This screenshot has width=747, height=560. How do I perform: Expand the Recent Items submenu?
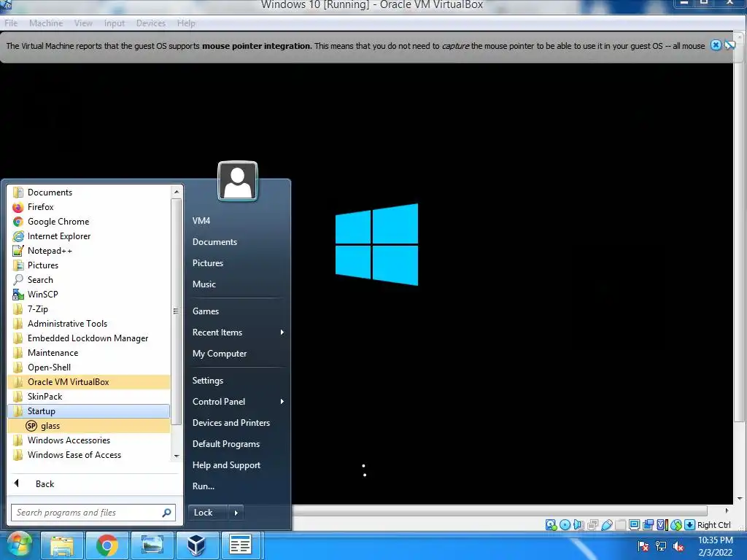pos(239,332)
